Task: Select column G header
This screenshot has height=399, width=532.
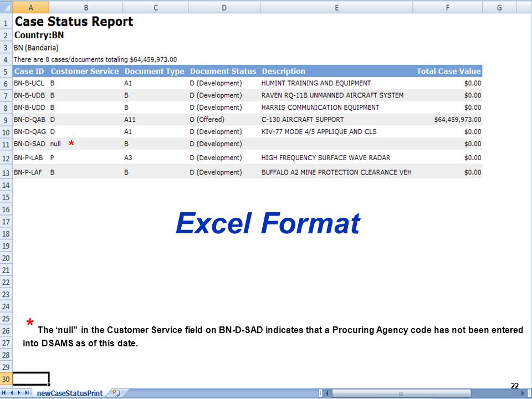Action: point(499,7)
